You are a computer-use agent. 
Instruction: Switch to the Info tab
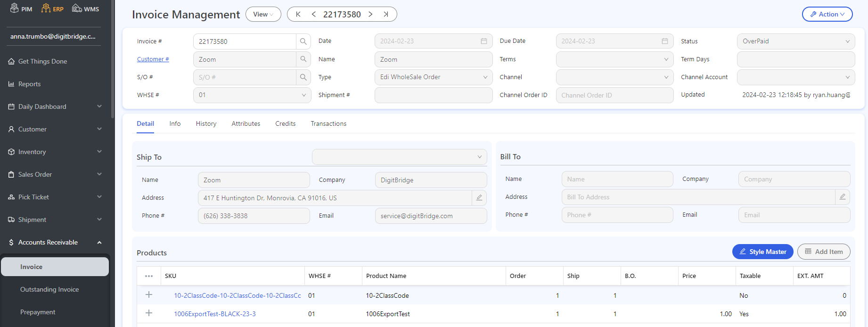click(x=175, y=123)
